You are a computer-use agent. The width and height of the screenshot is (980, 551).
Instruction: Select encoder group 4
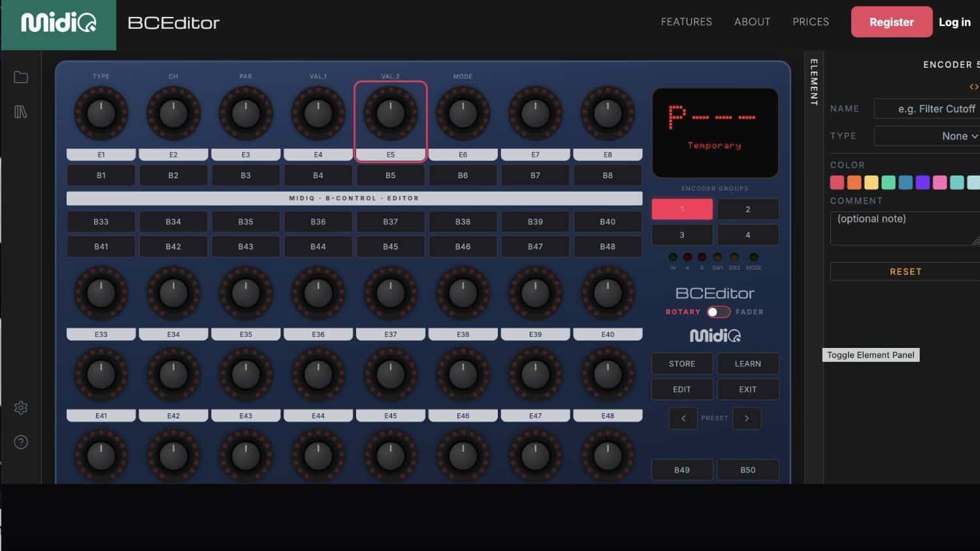tap(748, 235)
